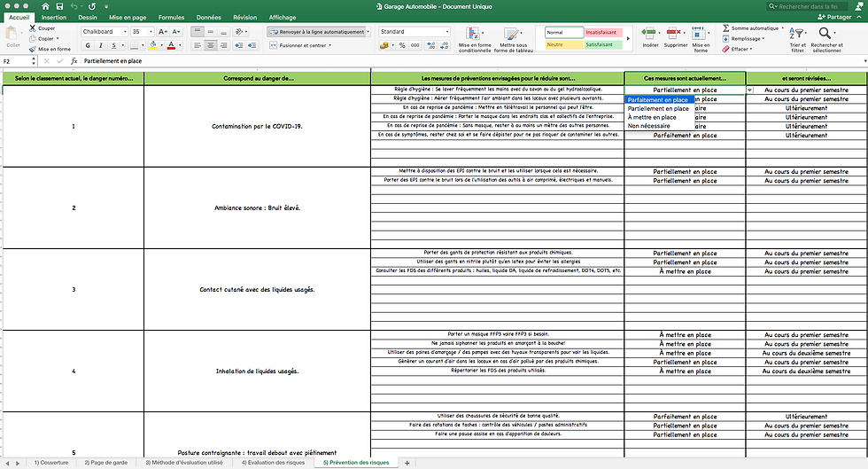868x469 pixels.
Task: Center text horizontally
Action: coord(211,45)
